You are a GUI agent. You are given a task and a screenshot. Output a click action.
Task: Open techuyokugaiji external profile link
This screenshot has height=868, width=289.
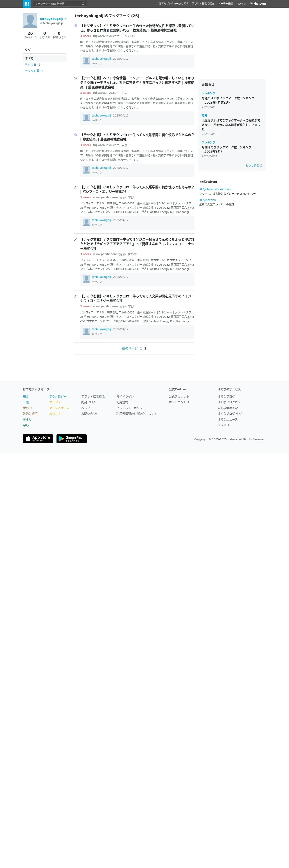[53, 19]
